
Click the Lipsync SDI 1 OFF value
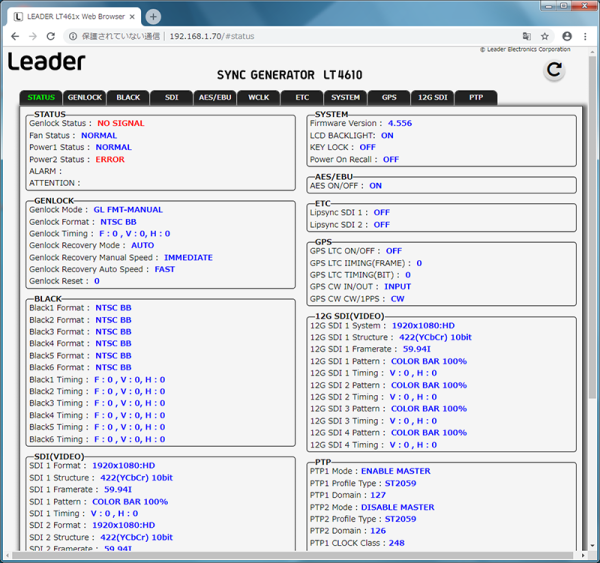click(x=382, y=212)
